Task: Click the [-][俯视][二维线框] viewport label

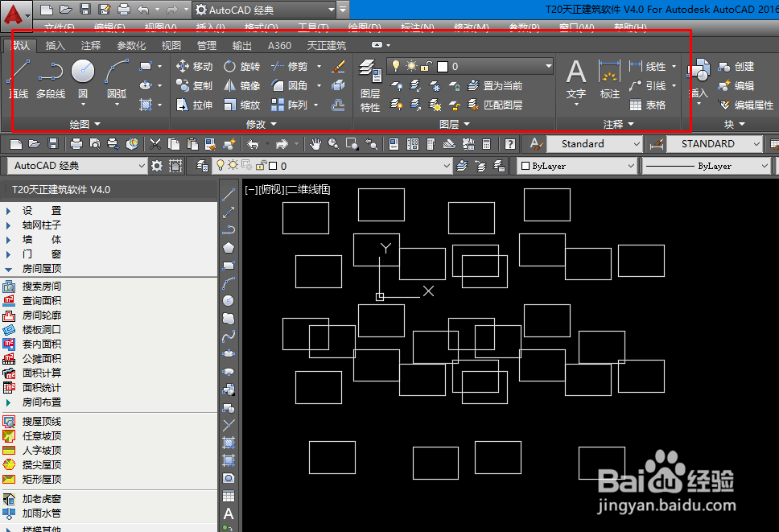Action: click(x=287, y=189)
